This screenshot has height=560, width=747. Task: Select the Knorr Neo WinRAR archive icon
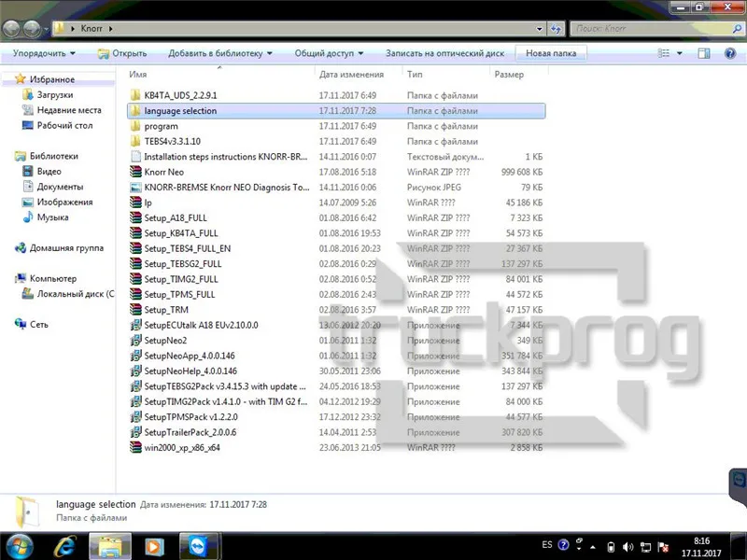[x=135, y=172]
